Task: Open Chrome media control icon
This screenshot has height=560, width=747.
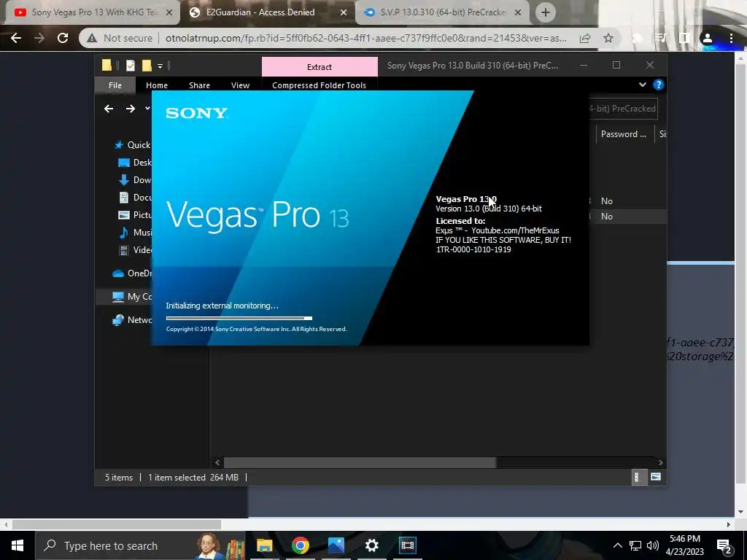Action: click(x=660, y=38)
